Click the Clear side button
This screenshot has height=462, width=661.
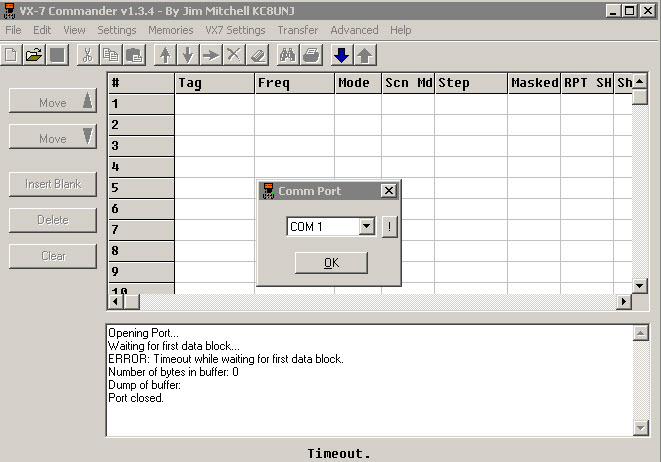tap(53, 256)
